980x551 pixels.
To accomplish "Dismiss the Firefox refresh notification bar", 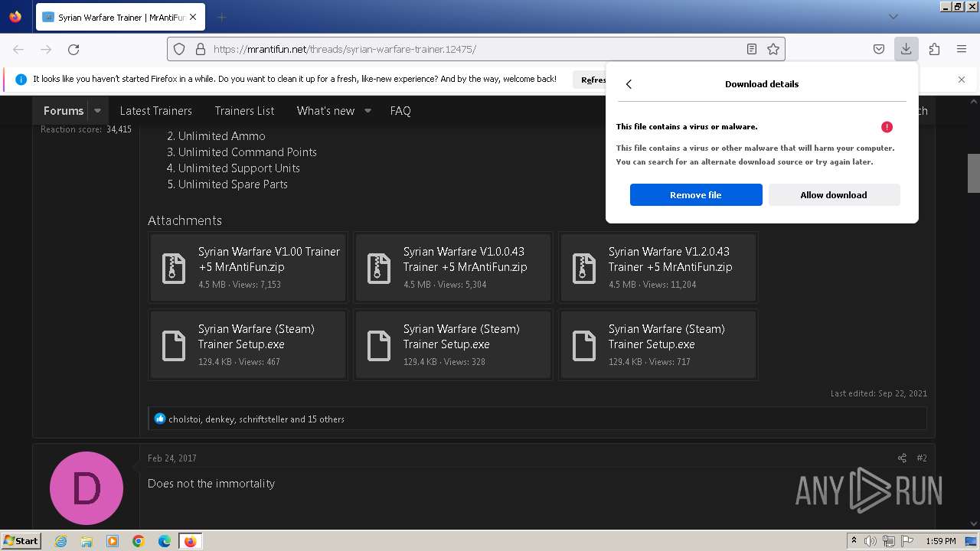I will tap(962, 80).
